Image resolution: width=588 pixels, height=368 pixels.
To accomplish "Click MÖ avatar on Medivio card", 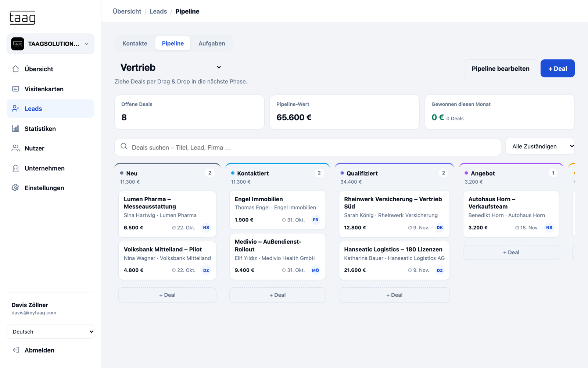I will point(316,270).
